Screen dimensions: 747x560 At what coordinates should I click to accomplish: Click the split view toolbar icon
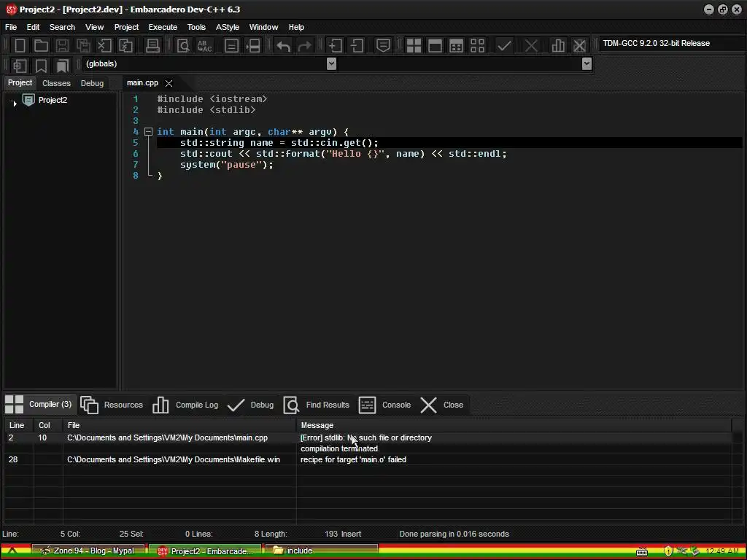[253, 46]
